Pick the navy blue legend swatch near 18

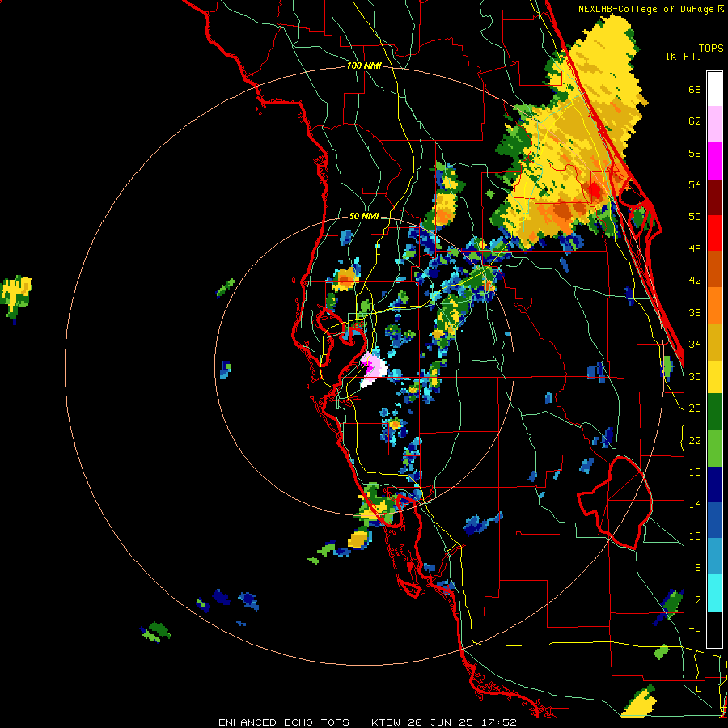coord(714,485)
